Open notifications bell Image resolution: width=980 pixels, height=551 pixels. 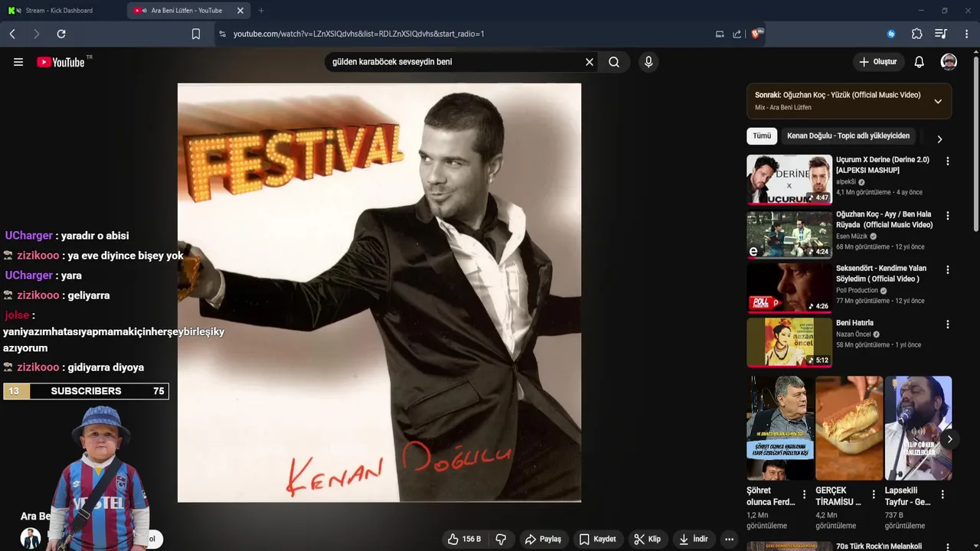[x=920, y=62]
